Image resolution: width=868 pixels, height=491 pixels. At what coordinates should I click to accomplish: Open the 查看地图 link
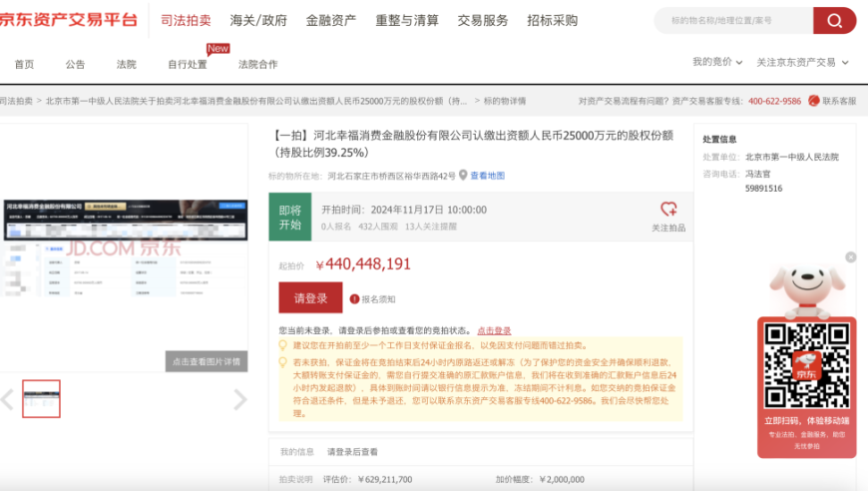[487, 176]
